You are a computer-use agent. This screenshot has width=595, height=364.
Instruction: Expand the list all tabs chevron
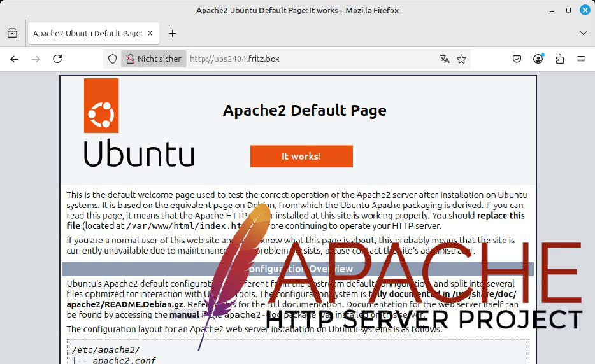click(584, 33)
